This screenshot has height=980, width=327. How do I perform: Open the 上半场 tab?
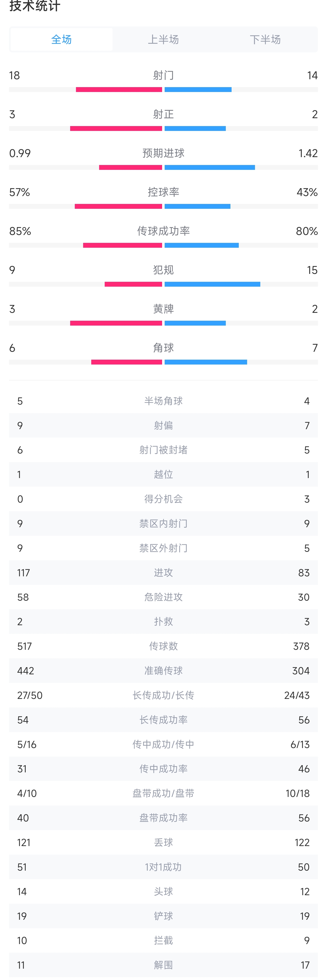tap(163, 39)
